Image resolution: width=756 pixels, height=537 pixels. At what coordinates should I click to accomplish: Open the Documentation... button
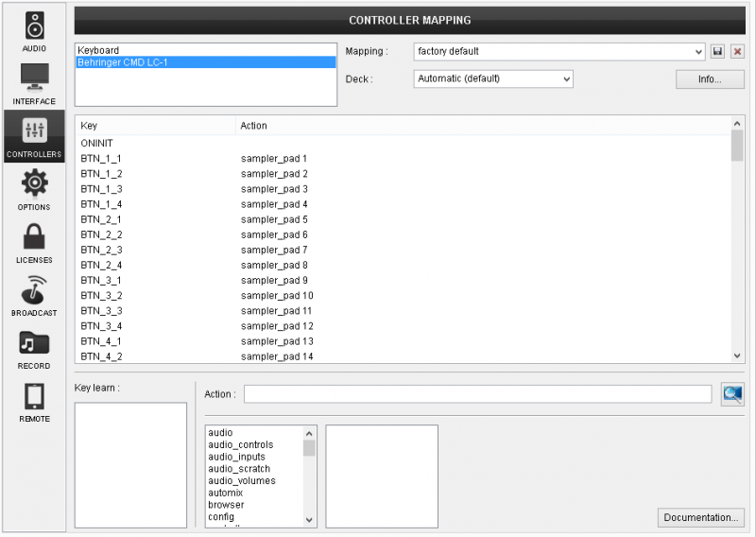[700, 517]
